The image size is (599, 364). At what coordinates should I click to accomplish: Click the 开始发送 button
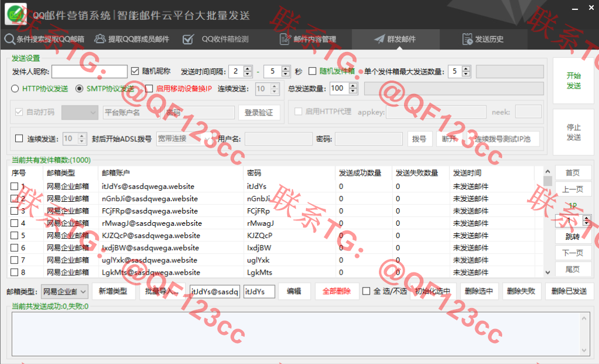[x=573, y=80]
